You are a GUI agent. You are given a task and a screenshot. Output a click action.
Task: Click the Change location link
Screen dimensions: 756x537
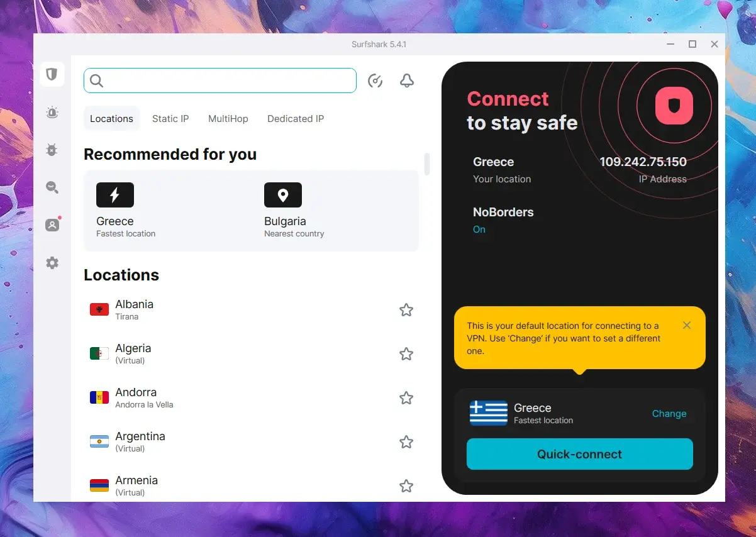tap(669, 413)
